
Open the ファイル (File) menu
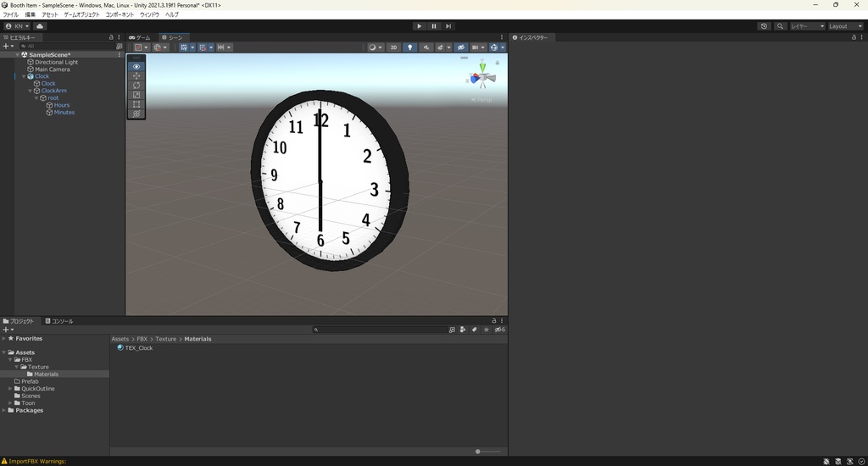[x=10, y=14]
